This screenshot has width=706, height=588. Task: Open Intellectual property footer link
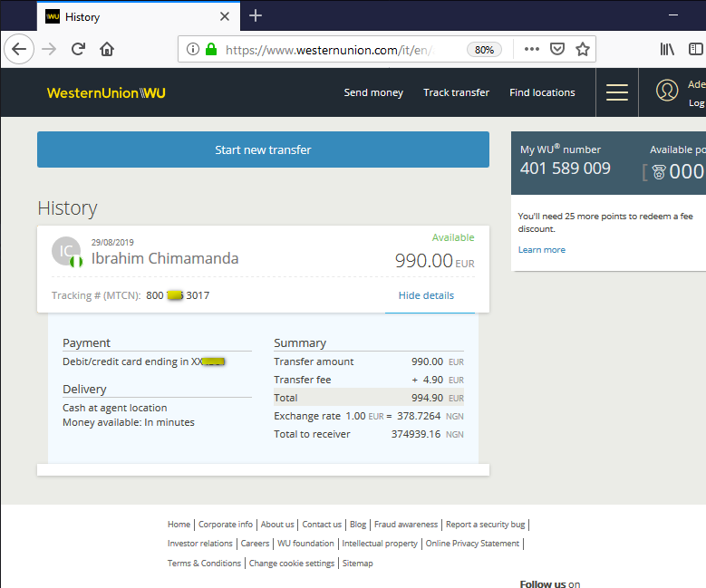point(380,544)
